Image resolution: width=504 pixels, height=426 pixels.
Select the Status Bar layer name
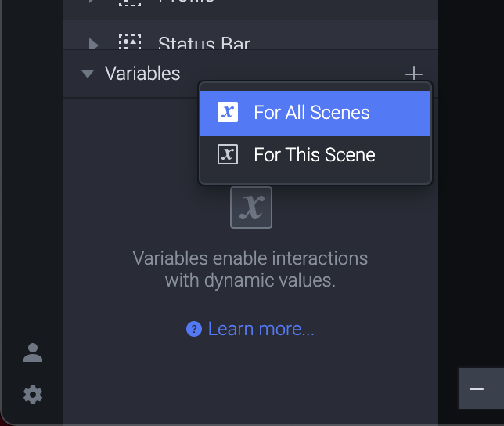point(204,44)
